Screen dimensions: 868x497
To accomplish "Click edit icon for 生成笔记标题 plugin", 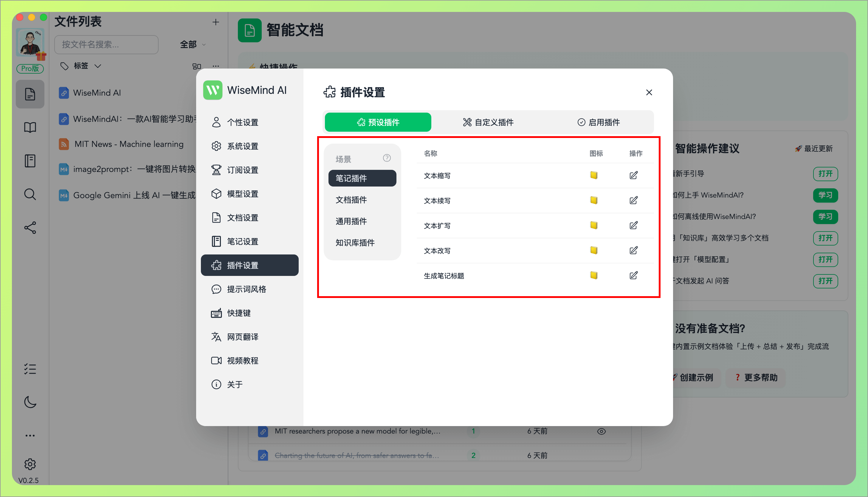I will (634, 276).
